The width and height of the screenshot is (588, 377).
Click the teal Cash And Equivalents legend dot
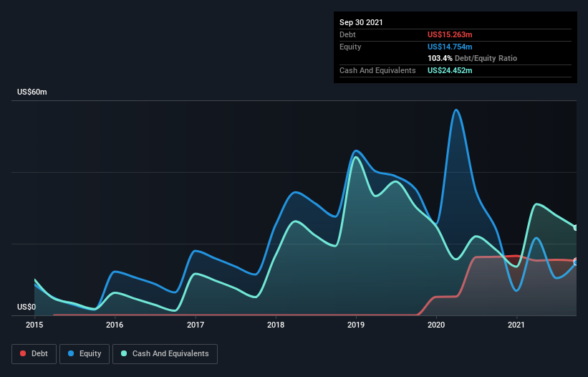124,353
